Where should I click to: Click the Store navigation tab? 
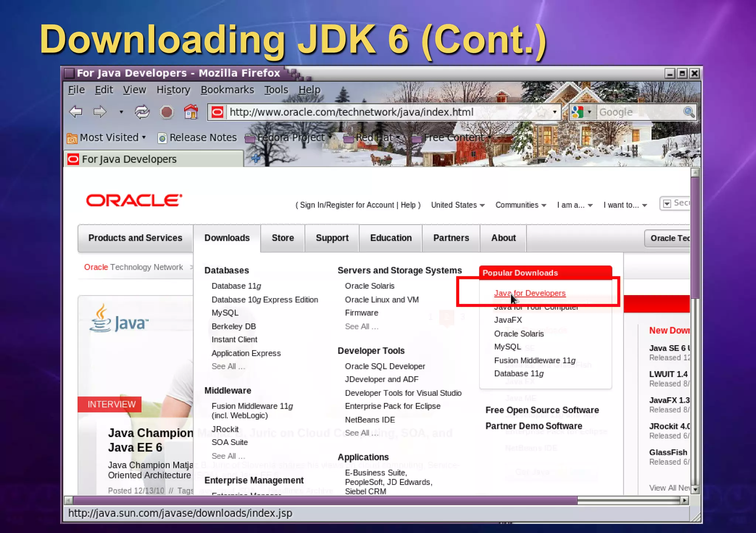coord(283,238)
